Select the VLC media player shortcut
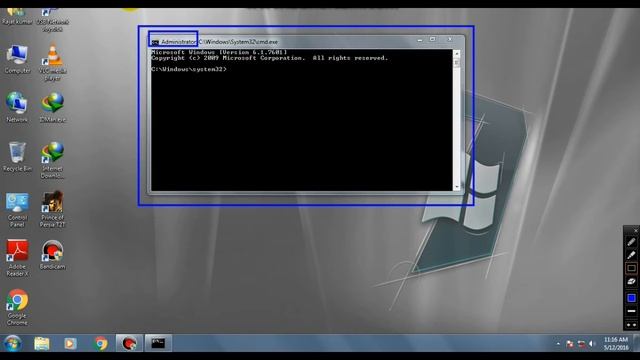 [x=52, y=62]
